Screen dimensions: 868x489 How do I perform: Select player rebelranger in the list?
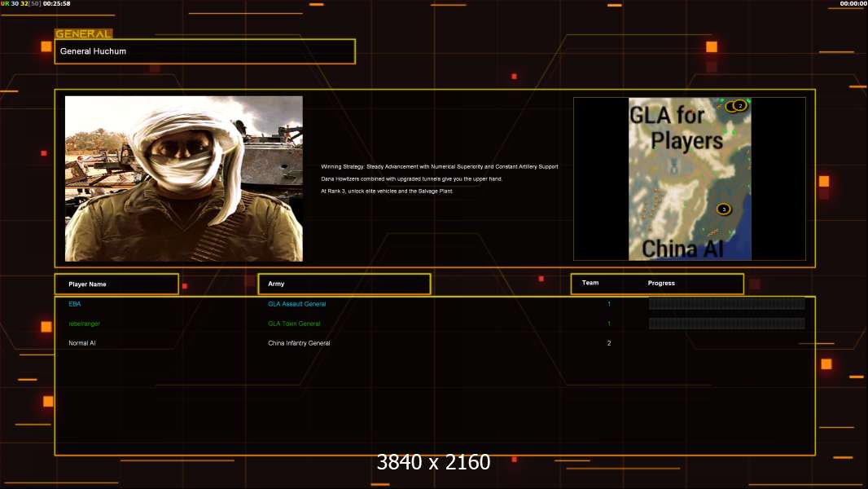point(84,324)
